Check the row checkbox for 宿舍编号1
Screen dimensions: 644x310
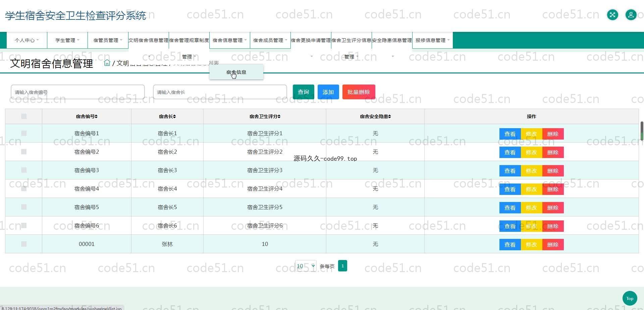[x=24, y=133]
